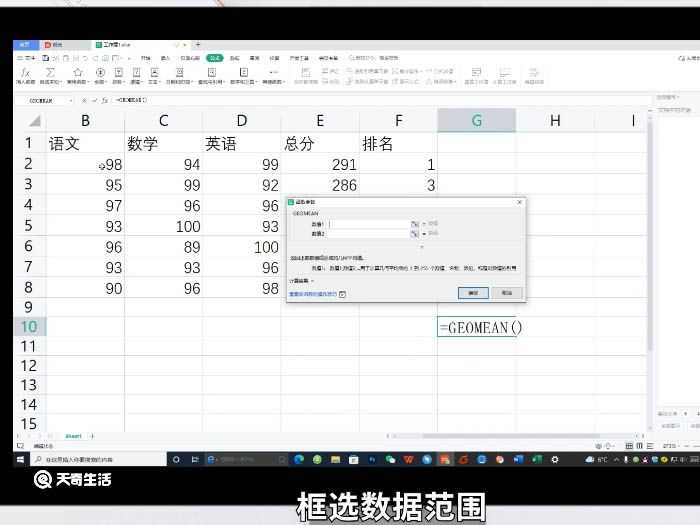The image size is (700, 525).
Task: Open the Home ribbon tab
Action: click(x=146, y=58)
